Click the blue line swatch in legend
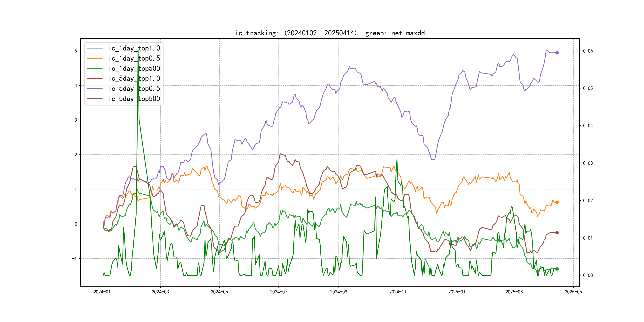Viewport: 644px width, 322px height. click(94, 48)
